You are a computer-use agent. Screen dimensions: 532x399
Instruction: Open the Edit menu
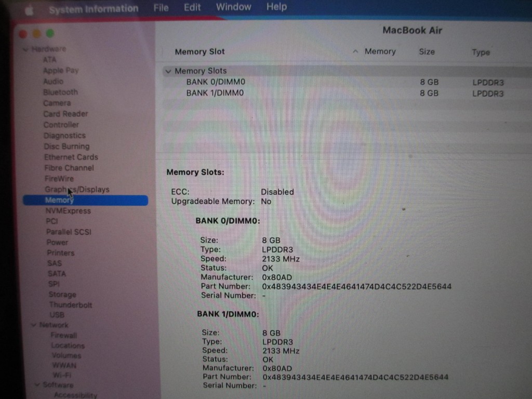click(x=192, y=7)
